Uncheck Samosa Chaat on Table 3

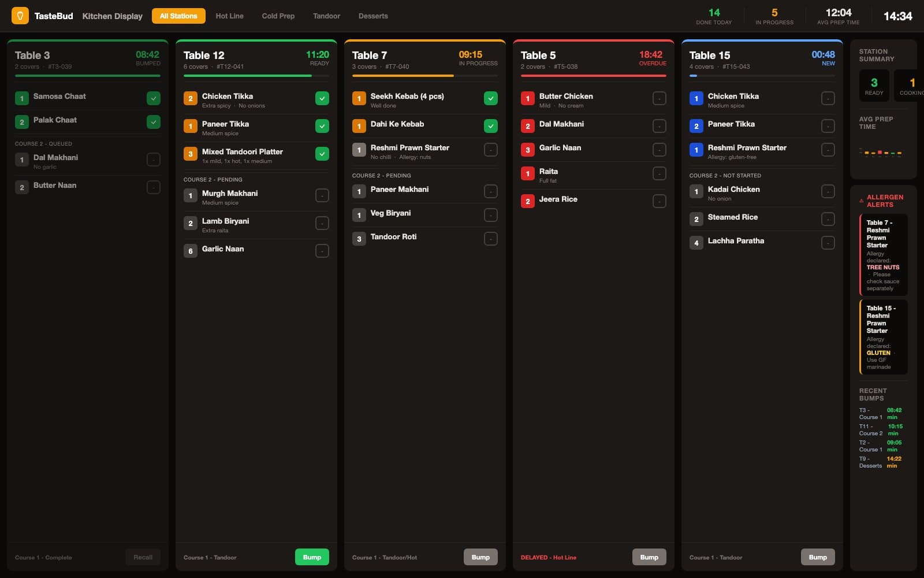tap(154, 98)
